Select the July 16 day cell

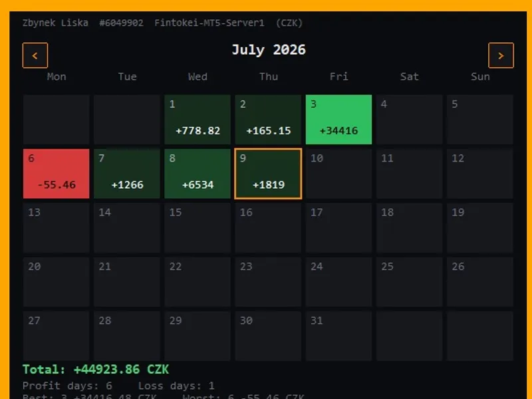click(x=268, y=228)
